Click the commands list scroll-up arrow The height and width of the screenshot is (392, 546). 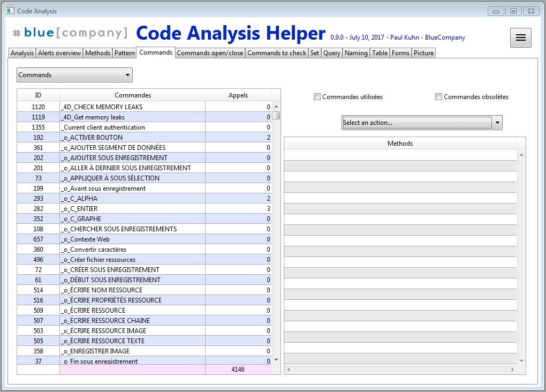(276, 107)
